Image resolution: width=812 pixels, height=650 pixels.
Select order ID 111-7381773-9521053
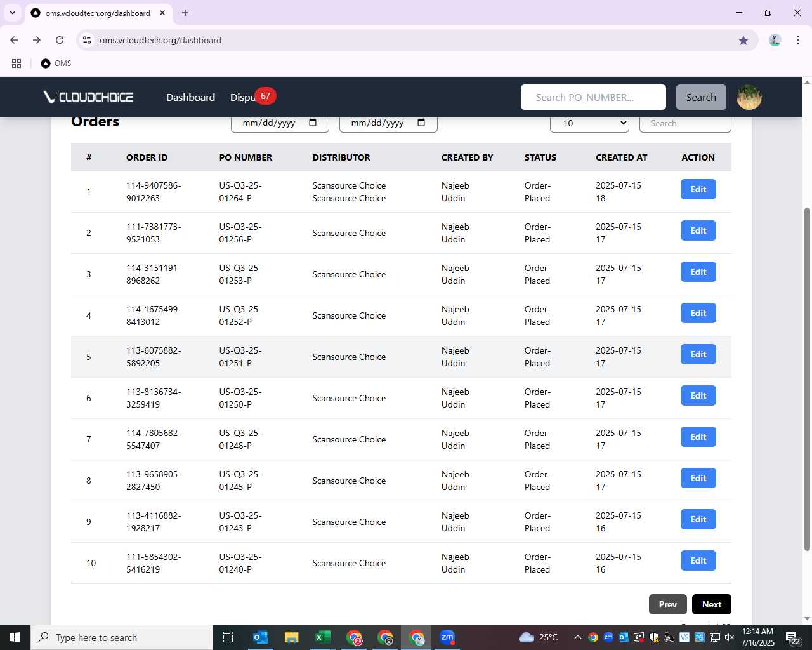(x=154, y=233)
